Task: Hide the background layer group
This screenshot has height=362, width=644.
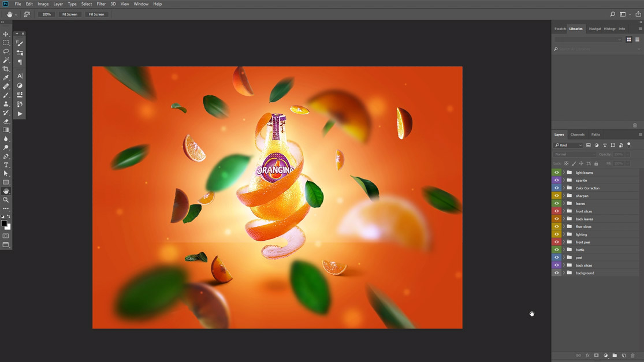Action: coord(557,273)
